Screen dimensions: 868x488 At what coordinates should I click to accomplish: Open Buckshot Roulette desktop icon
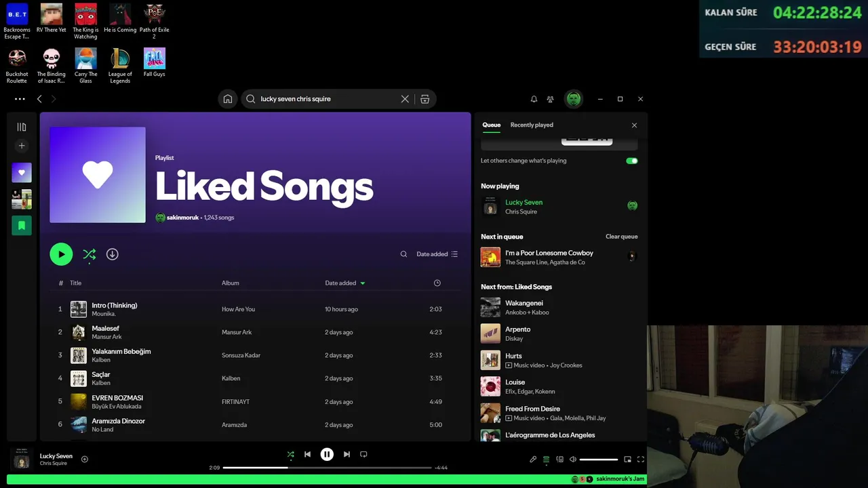coord(17,66)
